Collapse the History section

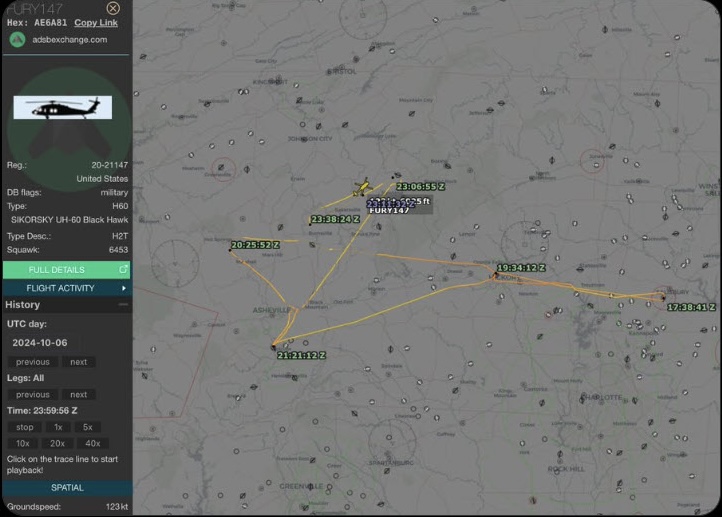[x=123, y=304]
